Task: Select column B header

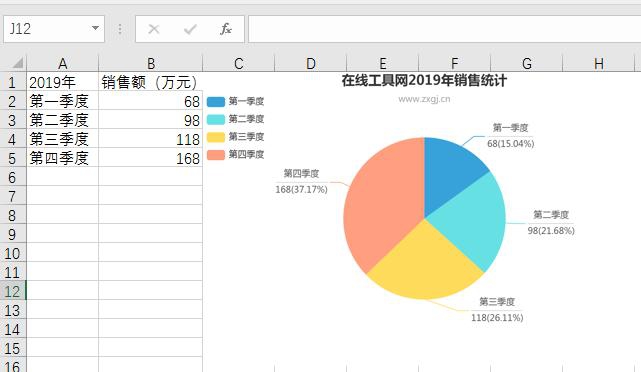Action: pos(151,63)
